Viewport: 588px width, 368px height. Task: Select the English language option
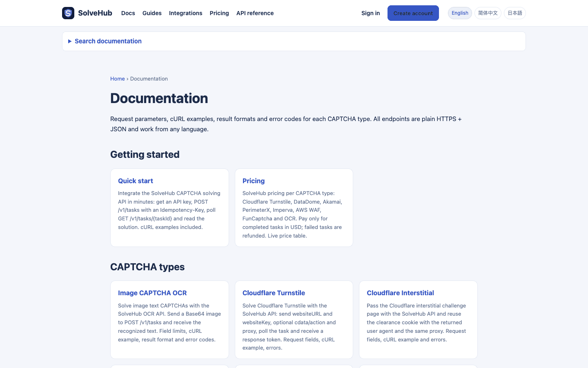tap(460, 13)
